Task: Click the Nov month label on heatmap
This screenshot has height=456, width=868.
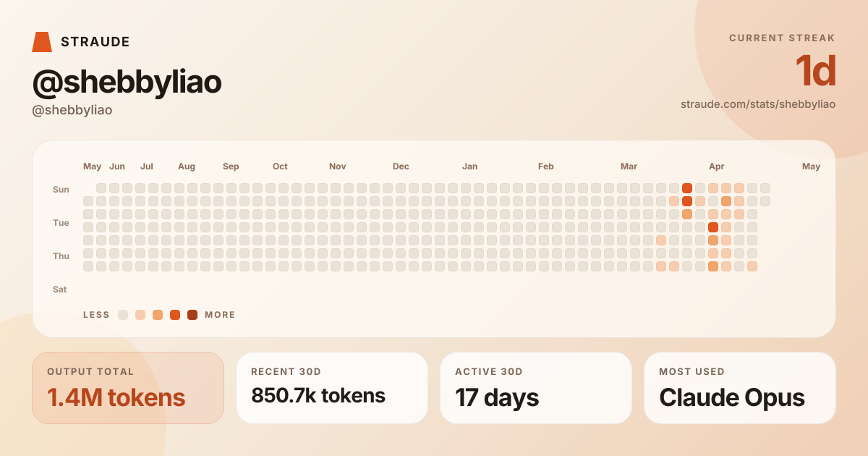Action: 337,166
